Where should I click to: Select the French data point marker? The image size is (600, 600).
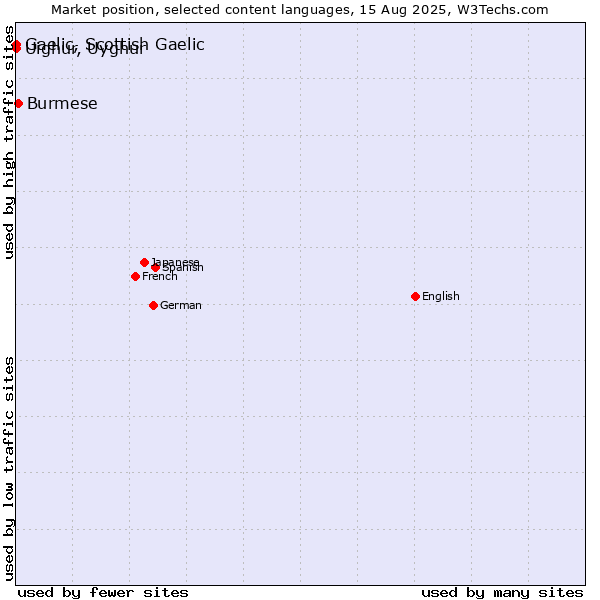click(135, 276)
